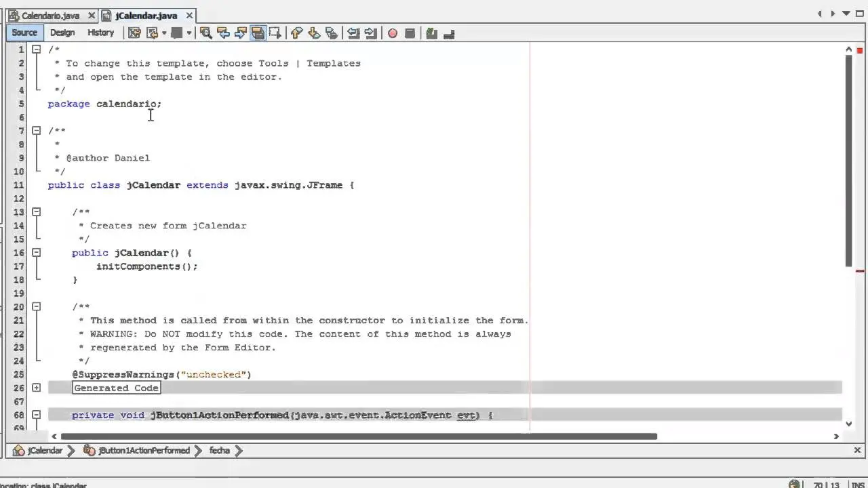Close the jCalendar.java tab
This screenshot has width=868, height=488.
pyautogui.click(x=189, y=15)
